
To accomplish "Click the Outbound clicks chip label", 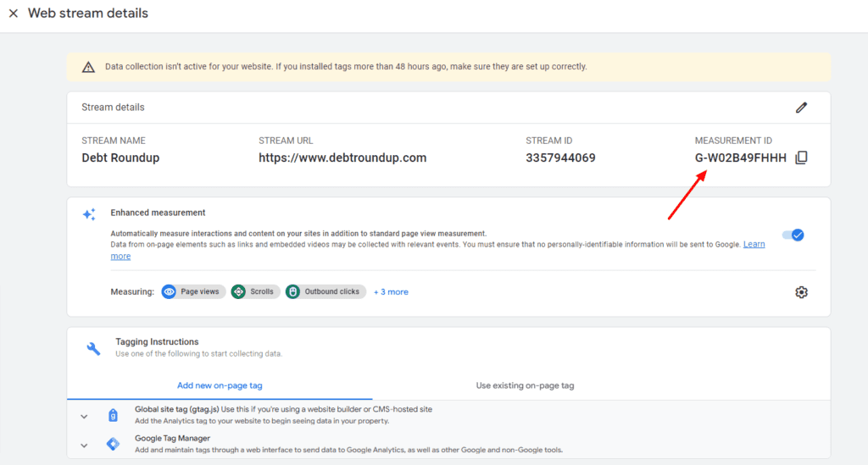I will 331,291.
